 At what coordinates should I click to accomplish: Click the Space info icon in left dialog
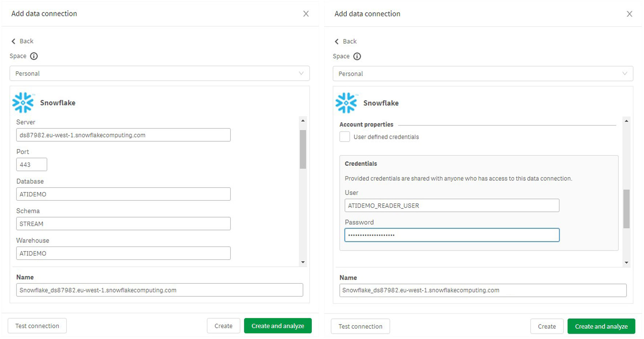pyautogui.click(x=34, y=56)
